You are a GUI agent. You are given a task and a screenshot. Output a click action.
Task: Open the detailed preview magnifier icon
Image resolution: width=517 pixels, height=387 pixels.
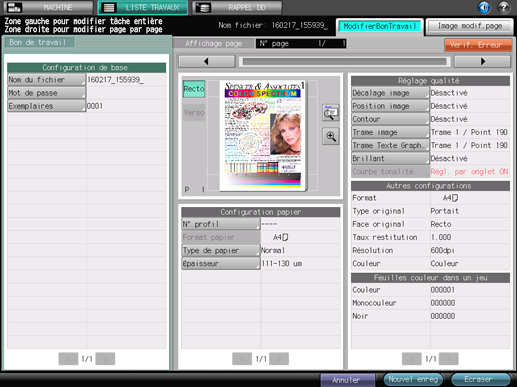click(331, 113)
